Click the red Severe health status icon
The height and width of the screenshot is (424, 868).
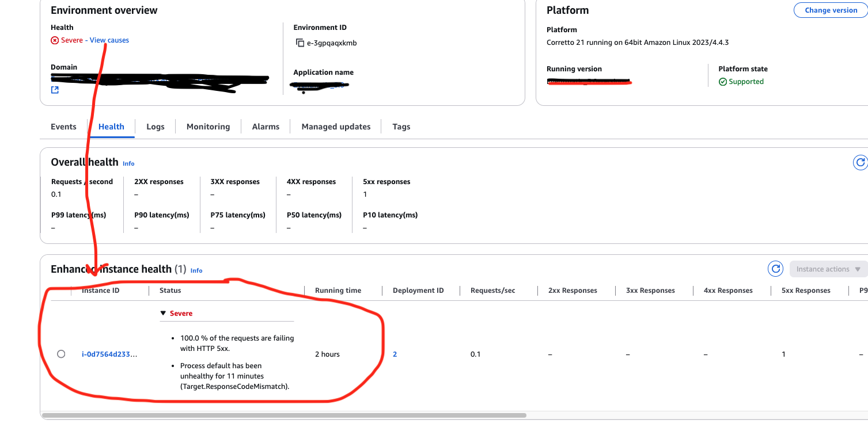55,40
